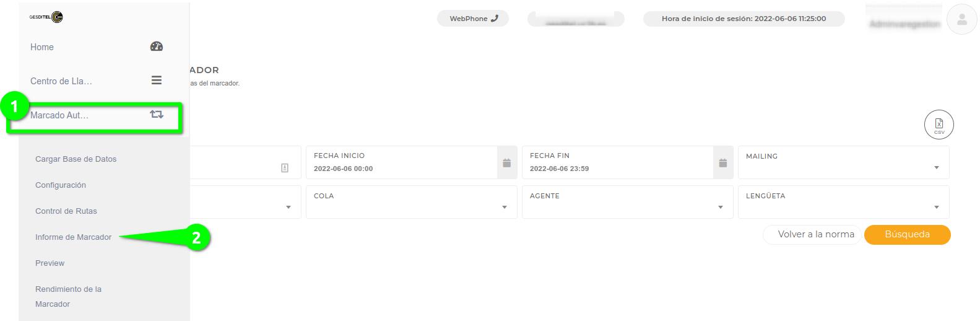The image size is (980, 321).
Task: Expand the Agente dropdown
Action: 720,207
